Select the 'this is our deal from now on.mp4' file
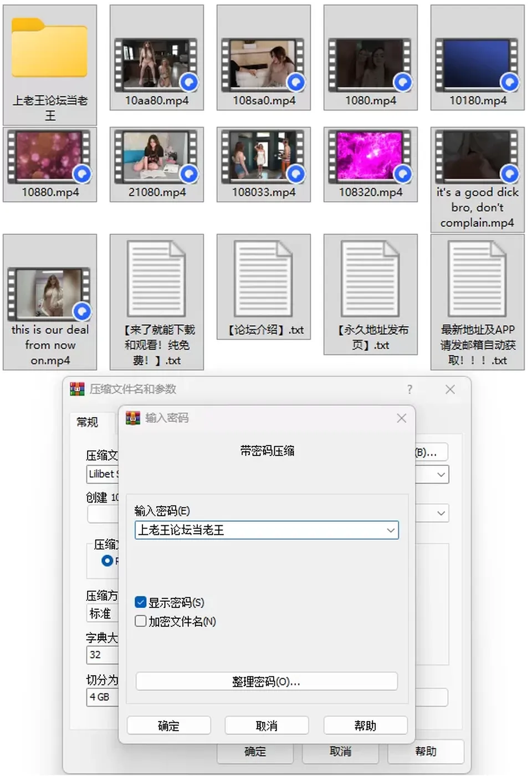The height and width of the screenshot is (776, 532). [x=49, y=302]
